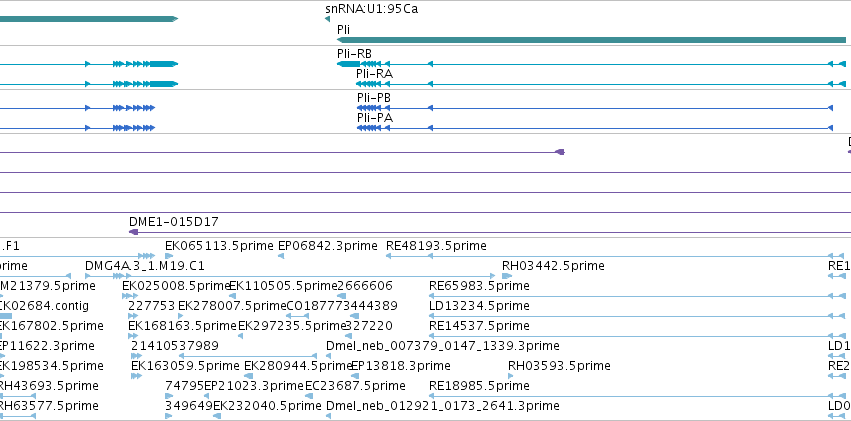Viewport: 851px width, 421px height.
Task: Select EST EK110505.5prime label
Action: (x=283, y=286)
